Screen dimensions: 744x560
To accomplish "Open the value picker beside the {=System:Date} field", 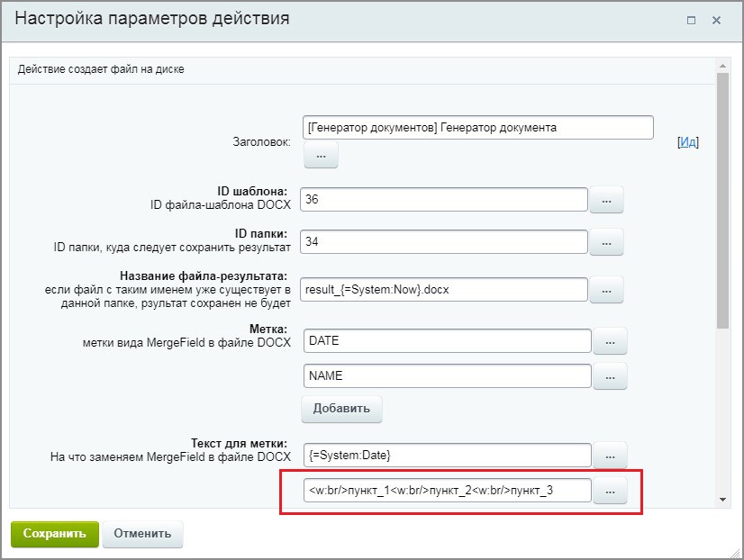I will pos(610,456).
